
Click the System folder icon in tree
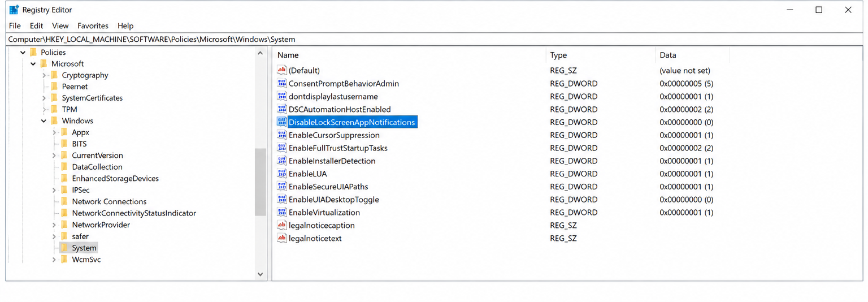click(64, 248)
